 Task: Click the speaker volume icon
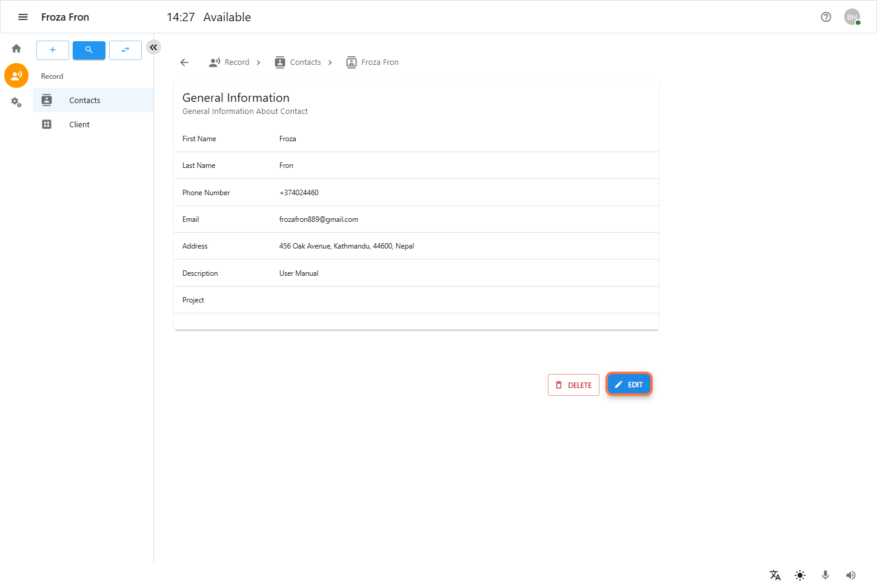[850, 575]
